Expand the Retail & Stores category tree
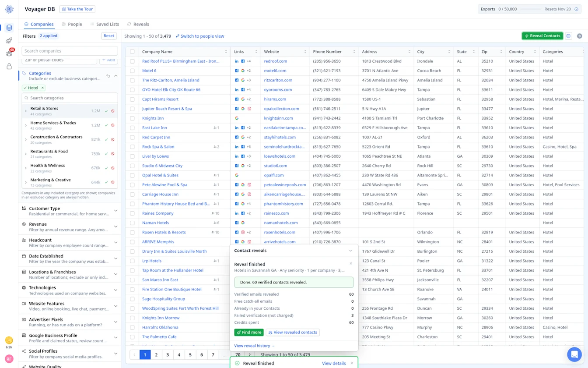The width and height of the screenshot is (588, 368). pyautogui.click(x=26, y=111)
